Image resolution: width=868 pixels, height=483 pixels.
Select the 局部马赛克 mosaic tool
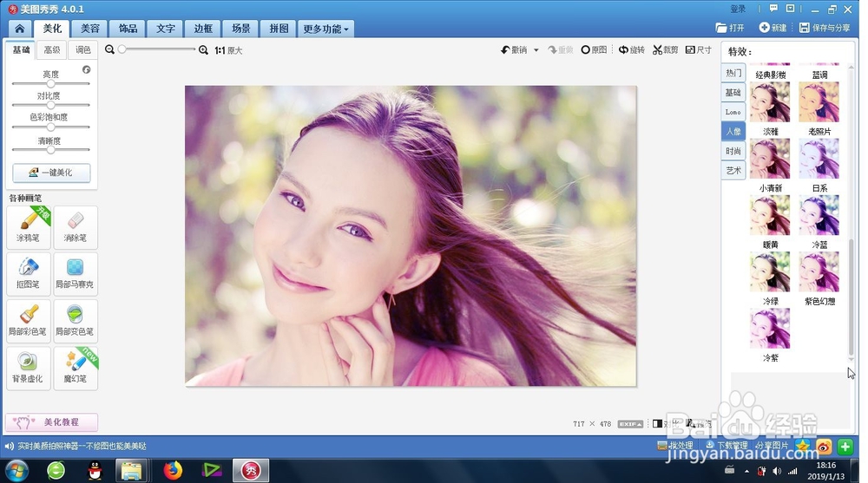tap(76, 274)
